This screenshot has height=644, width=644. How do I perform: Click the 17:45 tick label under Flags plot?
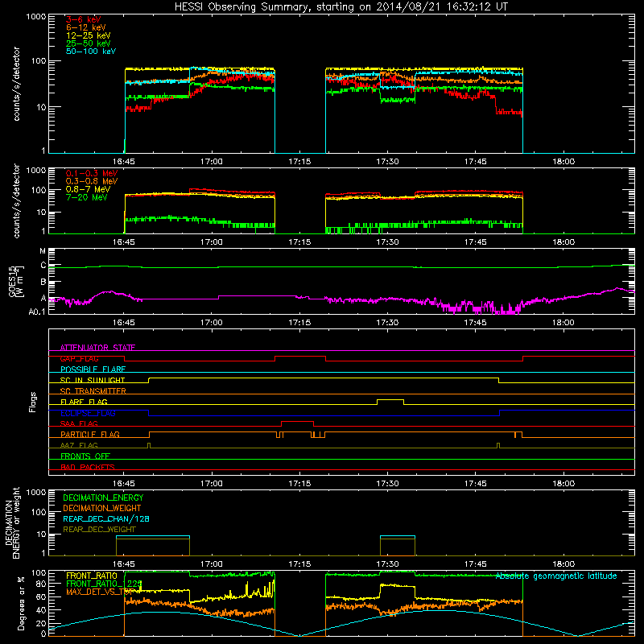475,484
